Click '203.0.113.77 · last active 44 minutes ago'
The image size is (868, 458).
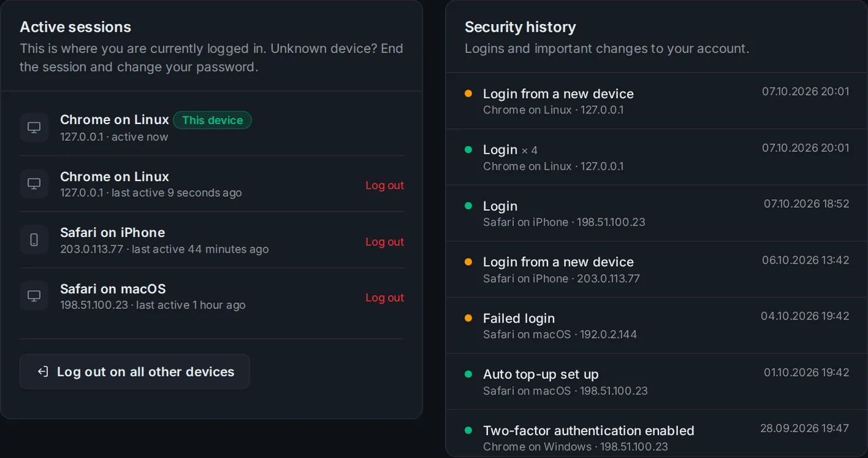click(x=164, y=249)
